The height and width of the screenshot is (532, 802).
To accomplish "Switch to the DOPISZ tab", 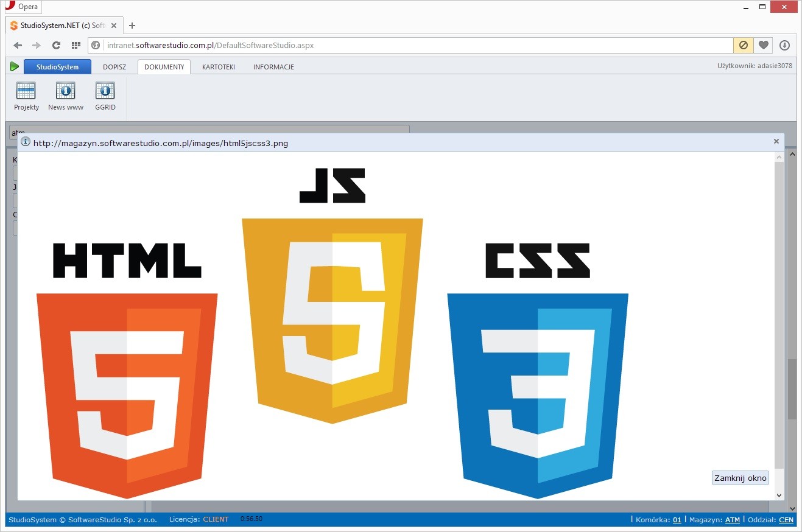I will click(x=114, y=67).
